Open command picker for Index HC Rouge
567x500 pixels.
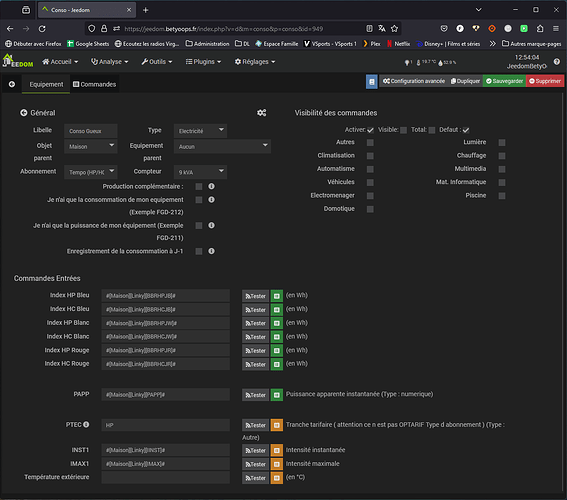(x=277, y=364)
